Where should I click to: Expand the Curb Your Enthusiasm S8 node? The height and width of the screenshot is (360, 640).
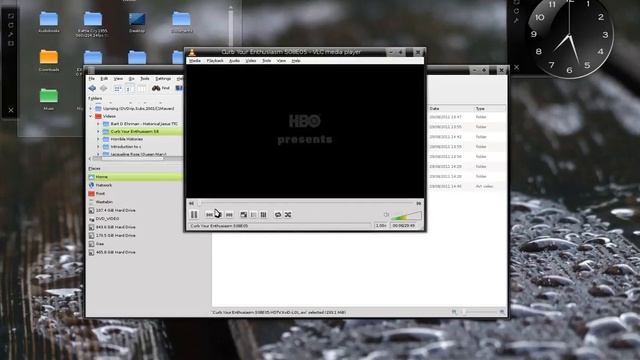point(98,131)
